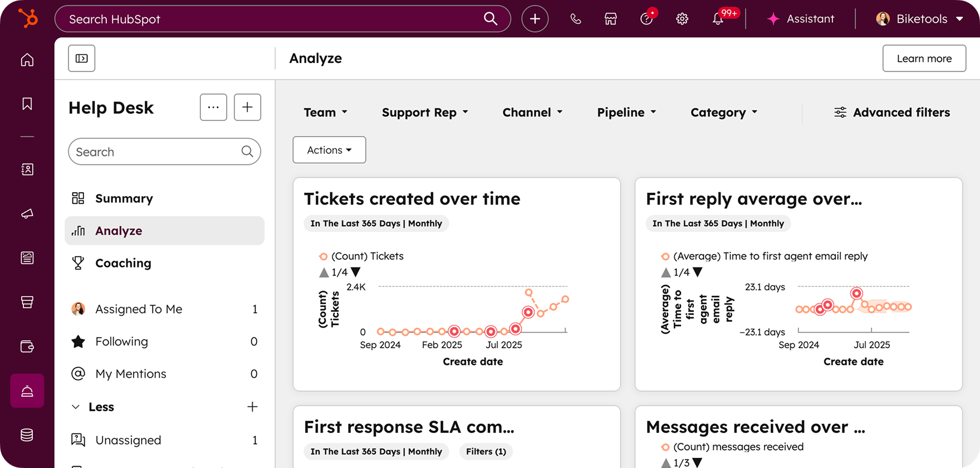
Task: Go to Home in the left rail
Action: click(27, 60)
